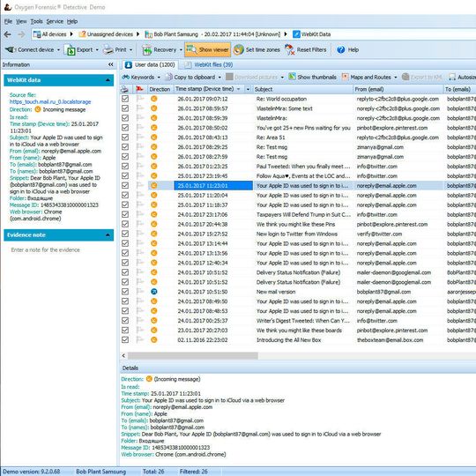Collapse the Information panel with double chevron
The height and width of the screenshot is (476, 476).
click(111, 64)
